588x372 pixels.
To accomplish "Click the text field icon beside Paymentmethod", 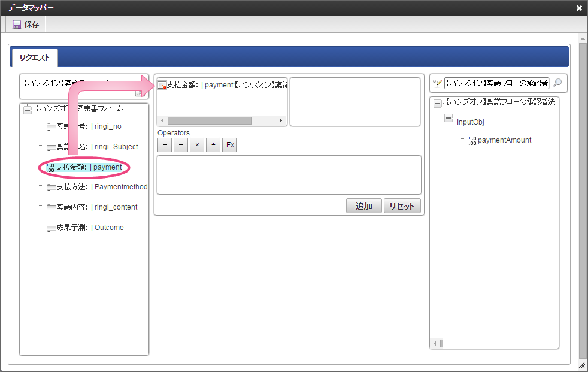I will [x=51, y=187].
